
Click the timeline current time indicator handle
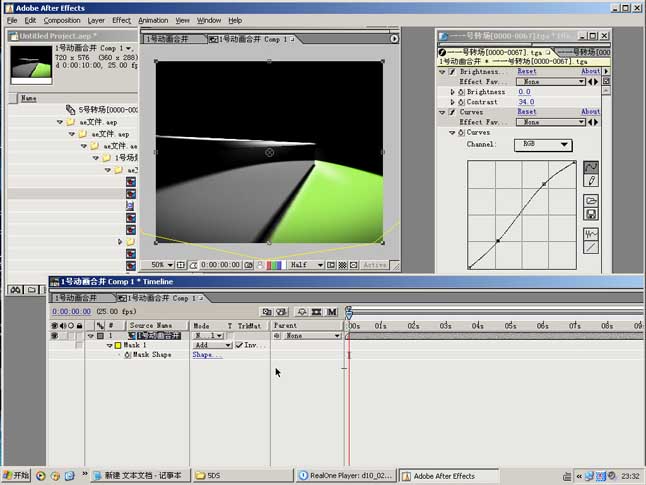click(x=349, y=312)
